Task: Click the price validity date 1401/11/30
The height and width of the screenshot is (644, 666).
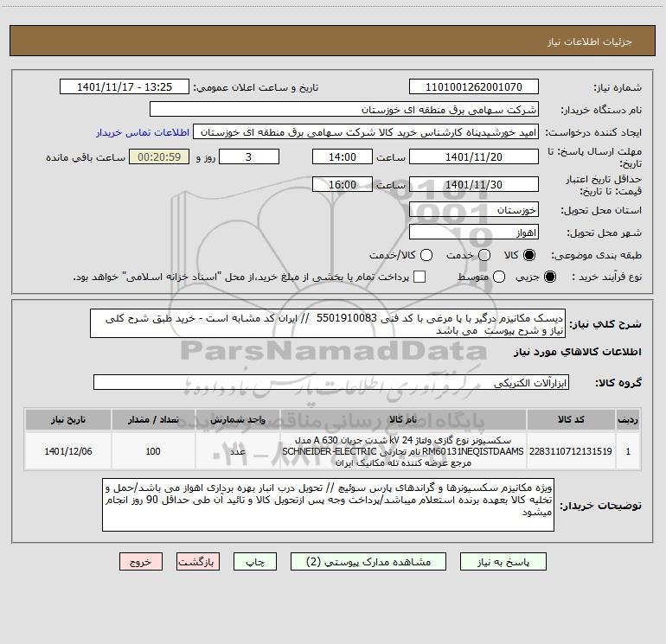Action: (x=474, y=184)
